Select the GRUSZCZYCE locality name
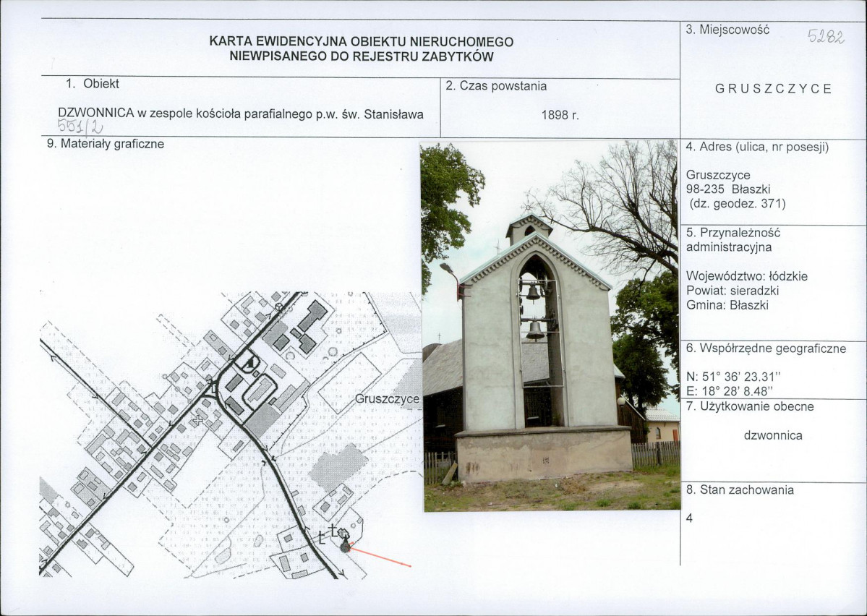867x616 pixels. click(773, 89)
